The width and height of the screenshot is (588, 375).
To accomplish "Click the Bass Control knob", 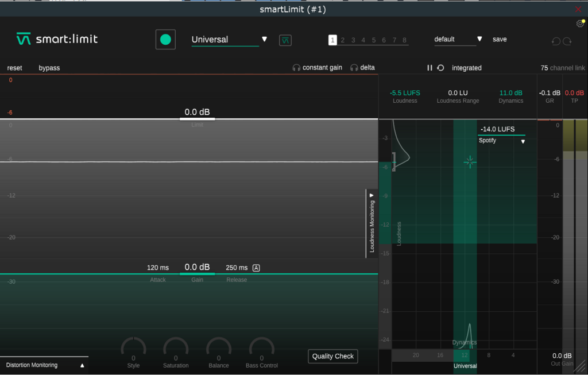I will pos(262,347).
